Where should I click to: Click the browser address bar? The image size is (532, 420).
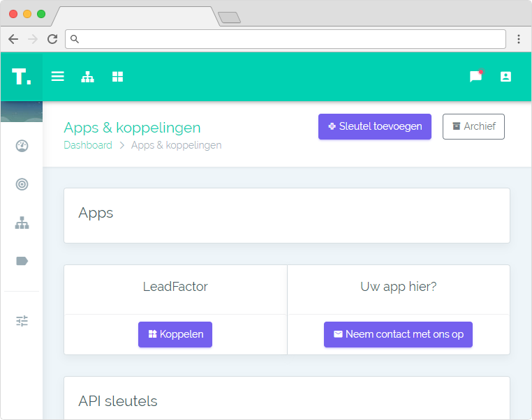pyautogui.click(x=286, y=39)
